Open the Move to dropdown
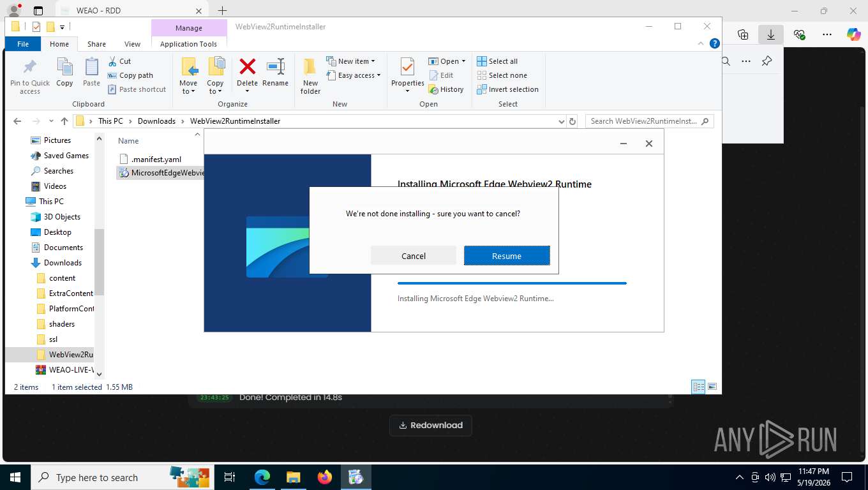 [188, 76]
